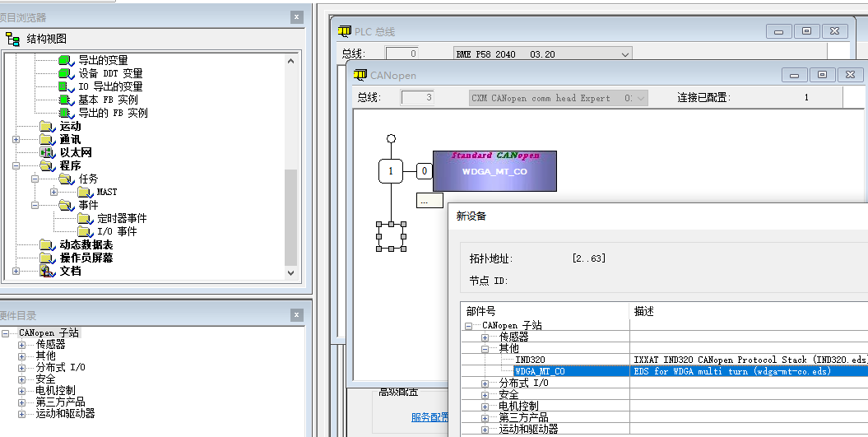Click project tree scrollbar up arrow

(x=291, y=61)
